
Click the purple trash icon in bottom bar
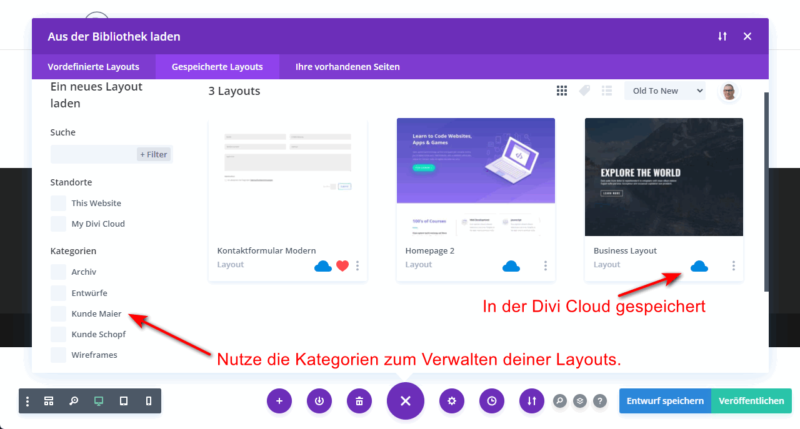(360, 401)
